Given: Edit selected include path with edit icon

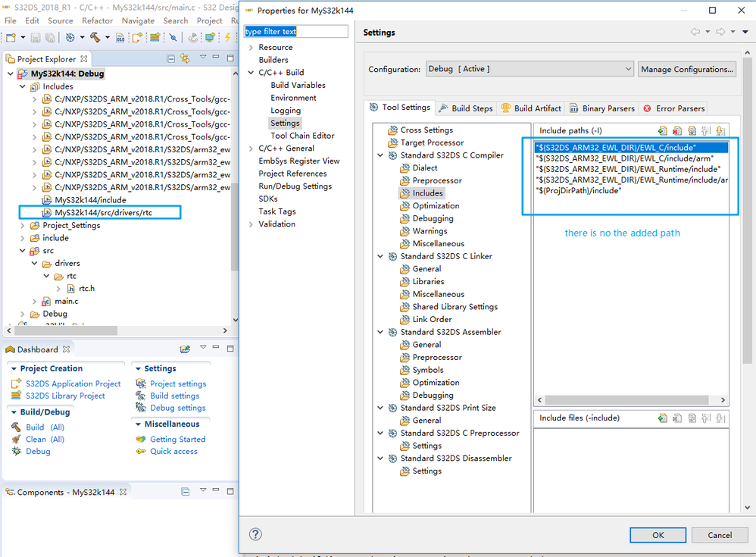Looking at the screenshot, I should tap(692, 130).
